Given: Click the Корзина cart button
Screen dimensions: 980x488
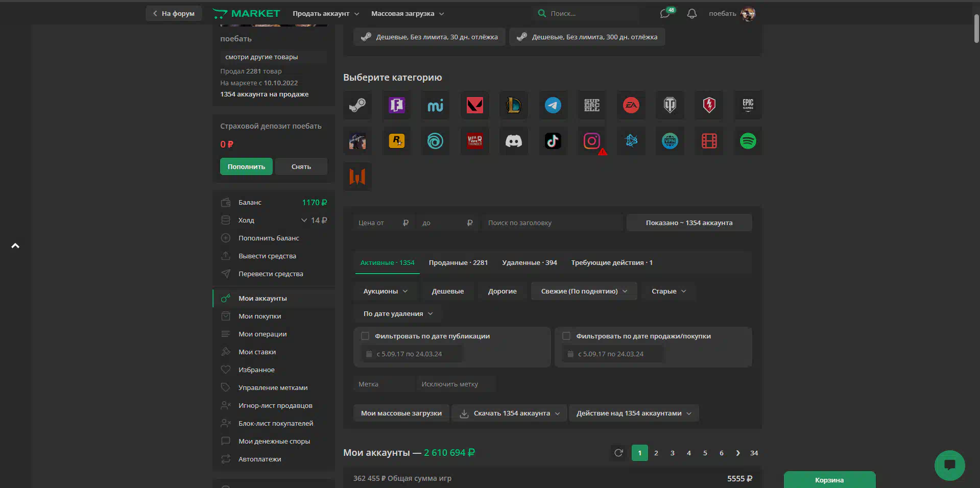Looking at the screenshot, I should (x=829, y=480).
